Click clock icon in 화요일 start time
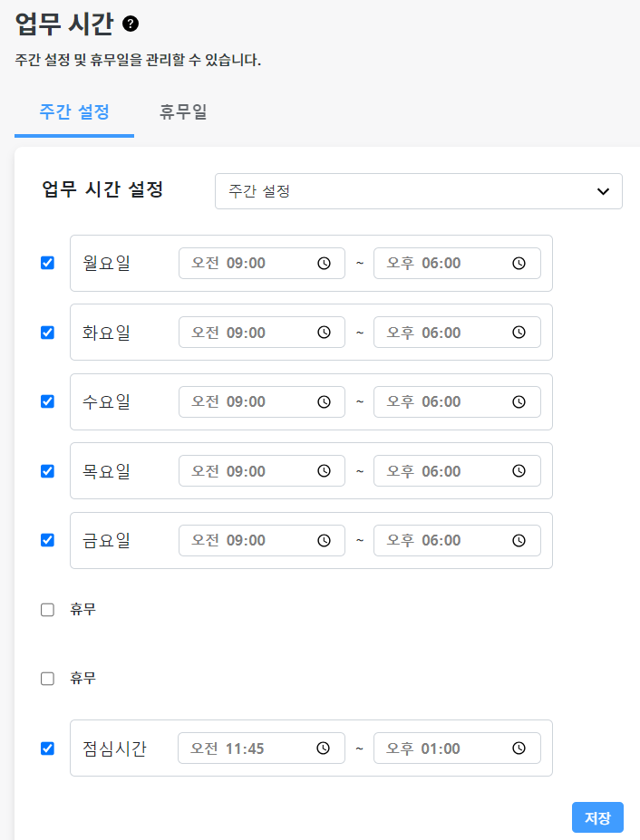The height and width of the screenshot is (840, 640). coord(324,333)
